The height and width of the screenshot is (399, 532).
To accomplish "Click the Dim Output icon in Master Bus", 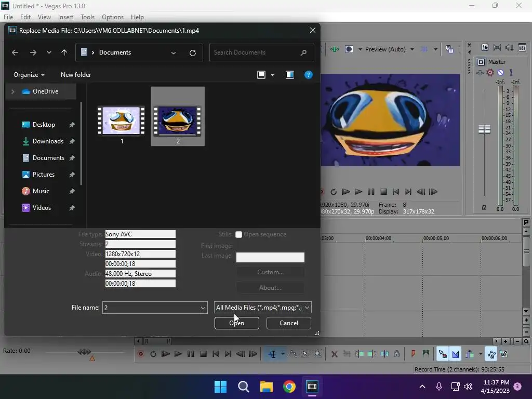I will 509,47.
